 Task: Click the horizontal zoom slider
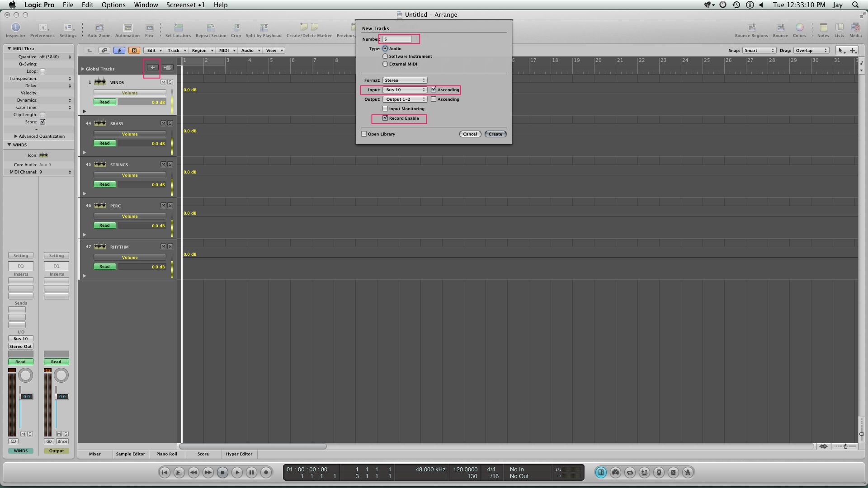pyautogui.click(x=845, y=446)
